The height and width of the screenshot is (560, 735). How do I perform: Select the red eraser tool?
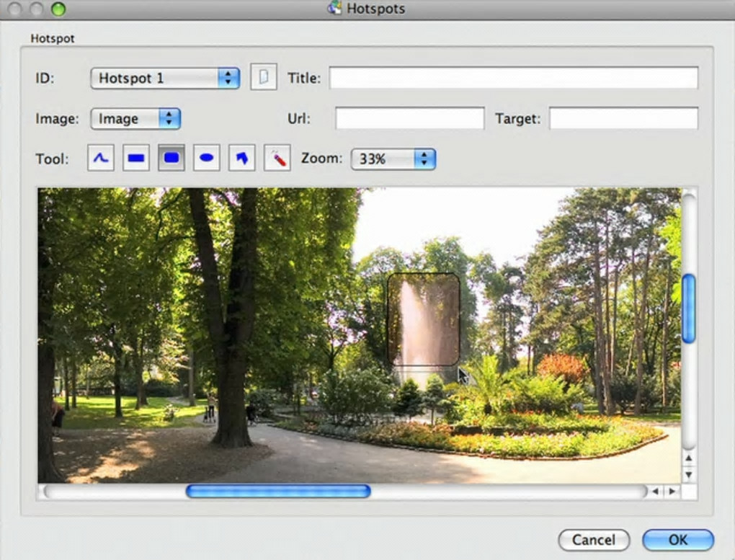coord(277,158)
